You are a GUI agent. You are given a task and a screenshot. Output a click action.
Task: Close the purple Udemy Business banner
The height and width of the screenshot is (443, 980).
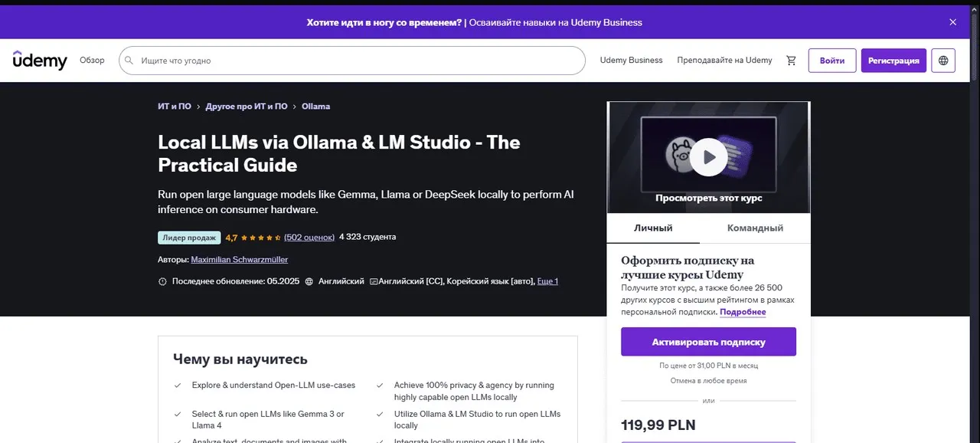click(x=953, y=22)
